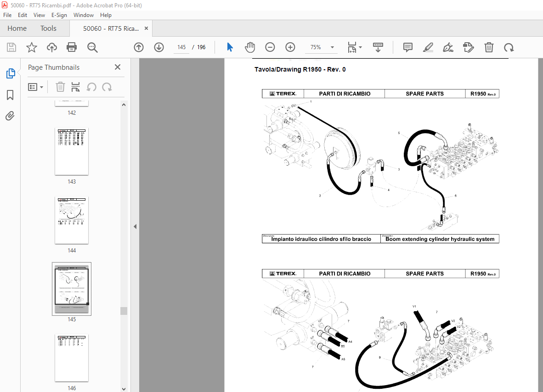Activate the Hand pan tool

250,47
